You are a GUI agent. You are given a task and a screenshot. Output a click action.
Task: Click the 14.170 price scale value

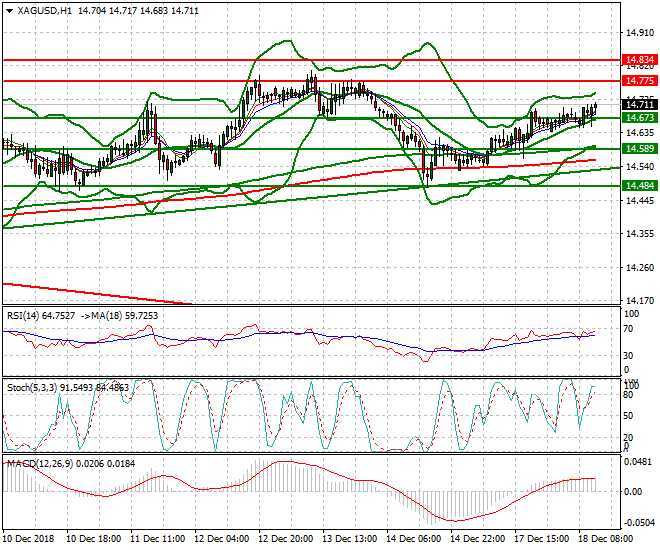(x=640, y=300)
